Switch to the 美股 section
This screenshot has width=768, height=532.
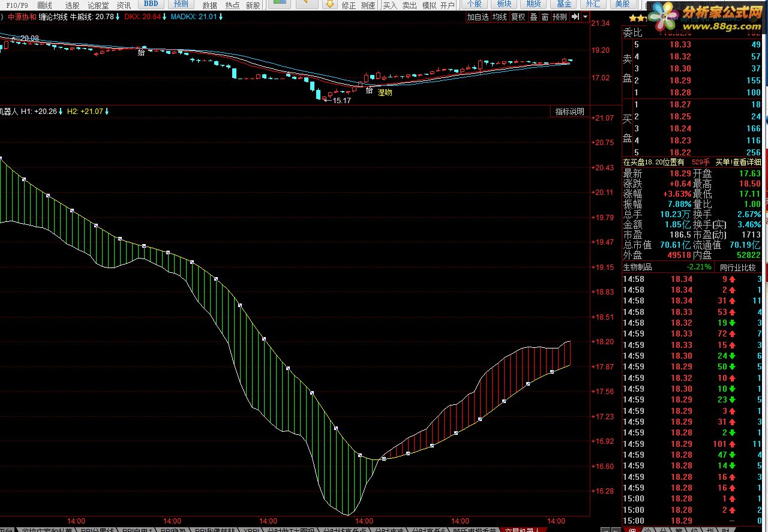(622, 4)
